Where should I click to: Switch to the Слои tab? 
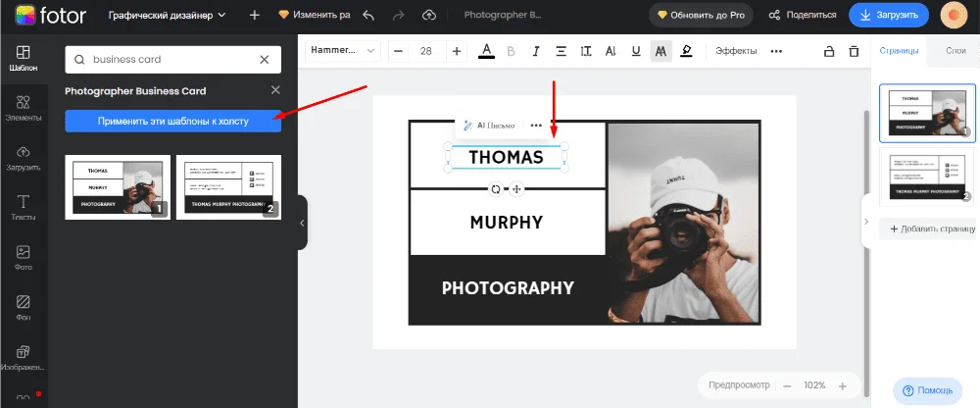coord(955,50)
